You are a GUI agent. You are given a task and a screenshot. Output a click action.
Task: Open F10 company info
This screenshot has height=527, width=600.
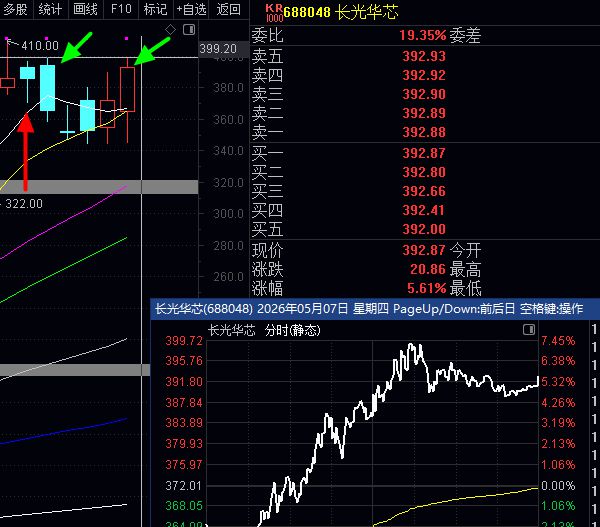click(121, 9)
